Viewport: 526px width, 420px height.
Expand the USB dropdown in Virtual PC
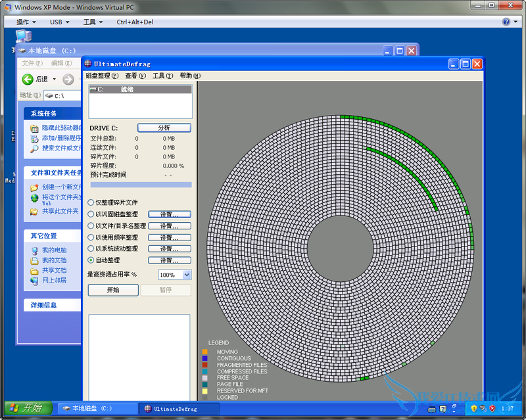(58, 22)
